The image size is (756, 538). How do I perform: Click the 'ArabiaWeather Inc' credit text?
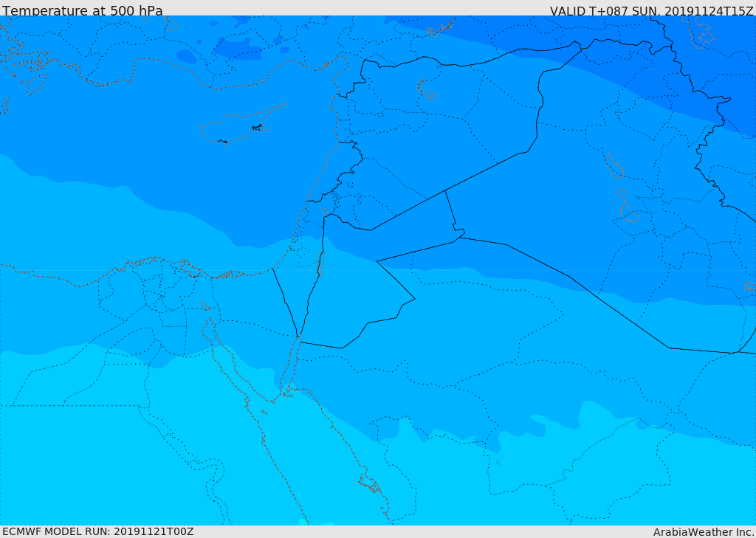(x=704, y=532)
